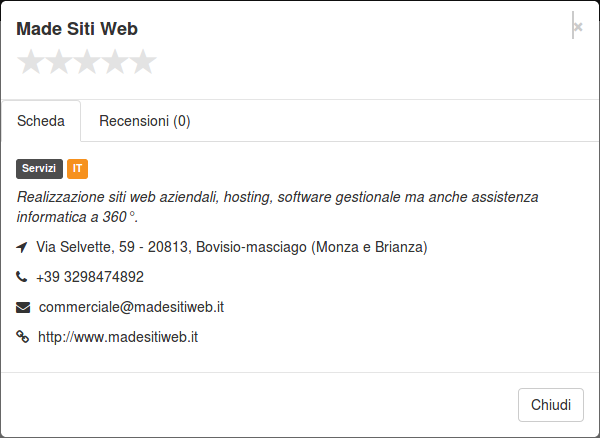Select the Servizi category badge
The width and height of the screenshot is (600, 438).
[39, 169]
